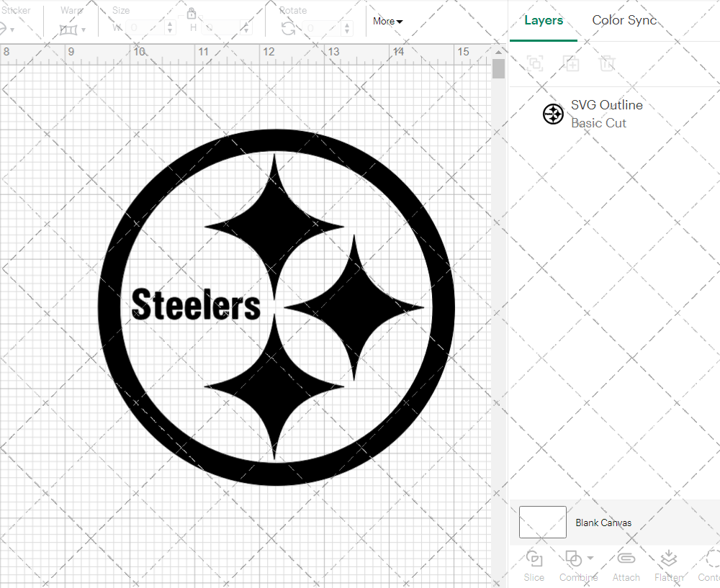Click the Combine tool icon
720x588 pixels.
tap(574, 558)
